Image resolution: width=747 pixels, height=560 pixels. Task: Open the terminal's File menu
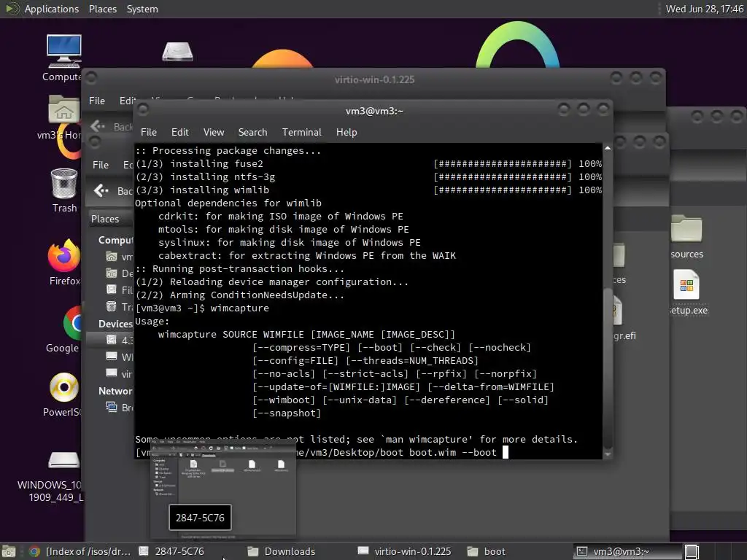click(x=149, y=133)
